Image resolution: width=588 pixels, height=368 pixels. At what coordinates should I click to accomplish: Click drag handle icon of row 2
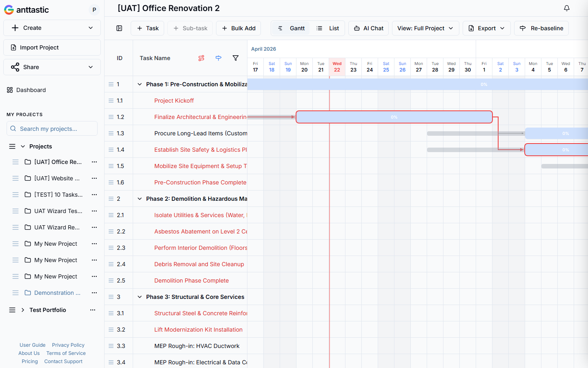(111, 199)
